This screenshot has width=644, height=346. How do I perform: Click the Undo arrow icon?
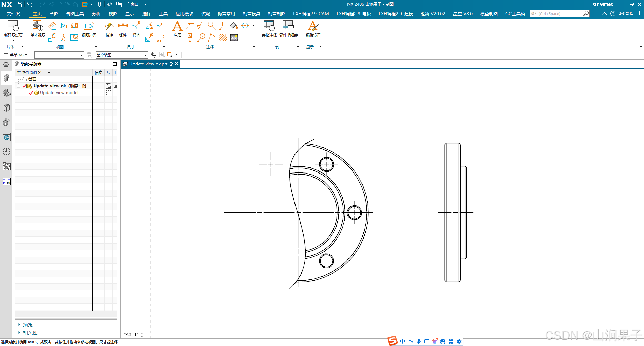pyautogui.click(x=30, y=4)
